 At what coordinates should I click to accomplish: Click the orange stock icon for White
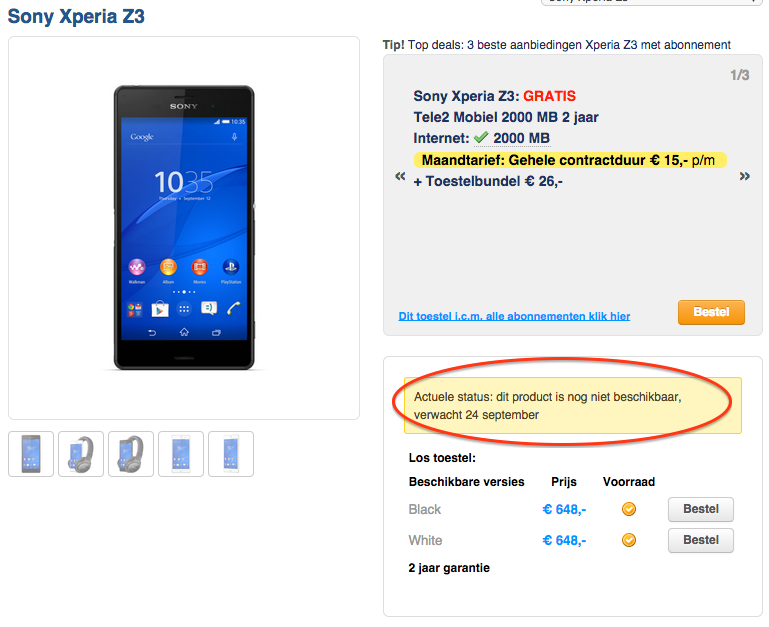tap(629, 541)
